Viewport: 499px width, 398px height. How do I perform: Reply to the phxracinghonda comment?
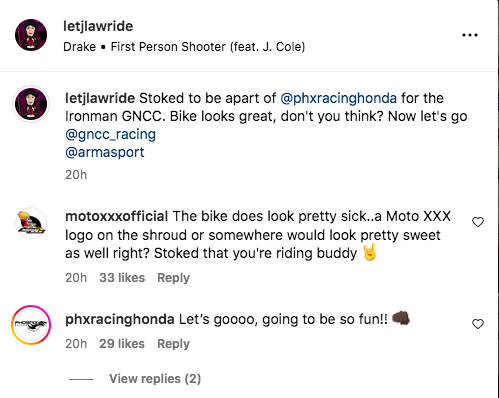pyautogui.click(x=173, y=344)
